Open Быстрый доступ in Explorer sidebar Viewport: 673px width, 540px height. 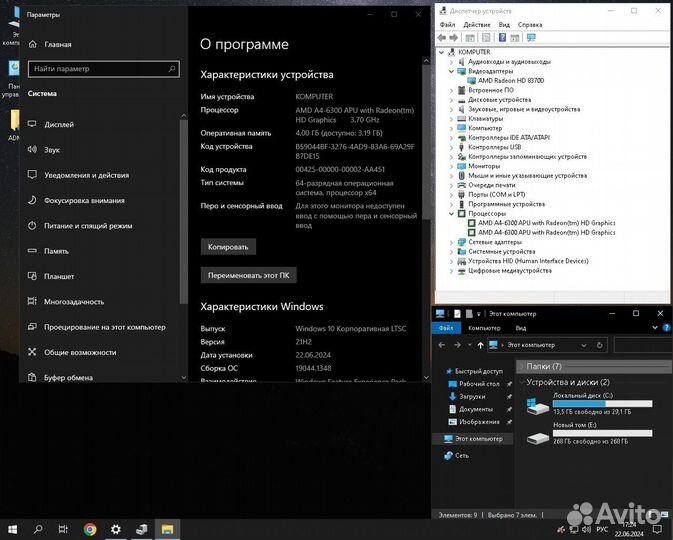pyautogui.click(x=474, y=371)
